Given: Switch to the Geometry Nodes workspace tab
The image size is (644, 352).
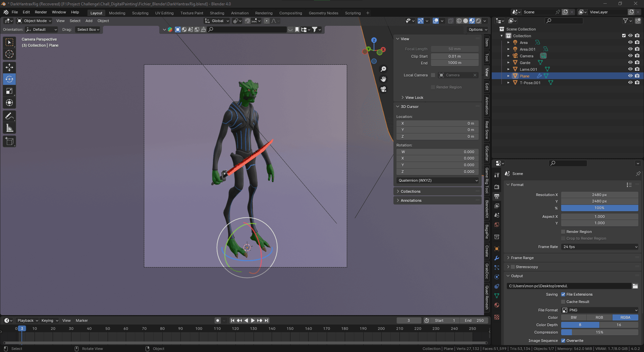Looking at the screenshot, I should [x=323, y=13].
